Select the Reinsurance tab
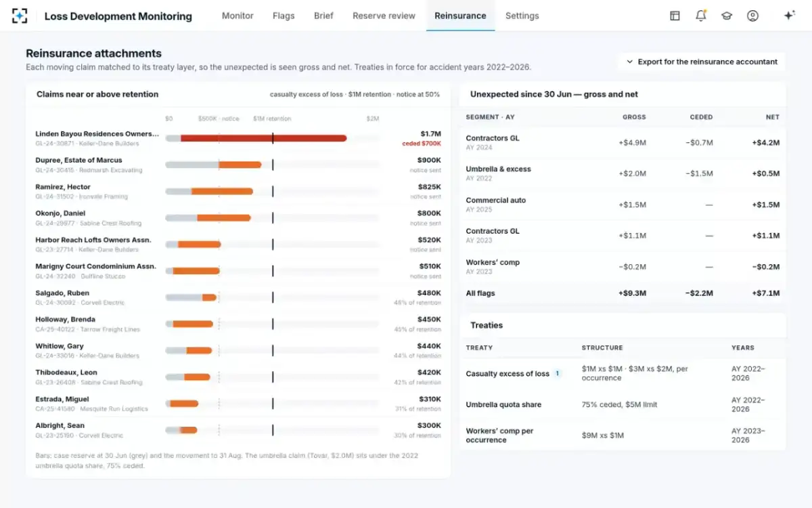The height and width of the screenshot is (508, 812). [x=460, y=16]
